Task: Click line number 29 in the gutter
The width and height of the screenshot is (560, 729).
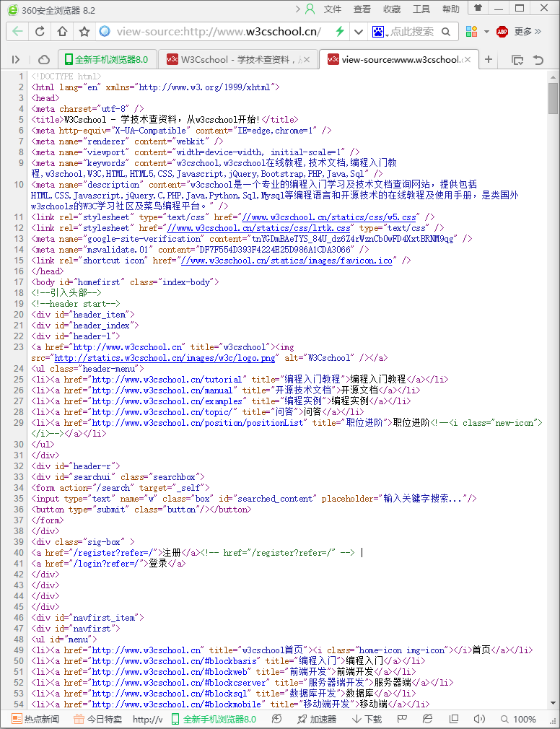Action: point(18,423)
